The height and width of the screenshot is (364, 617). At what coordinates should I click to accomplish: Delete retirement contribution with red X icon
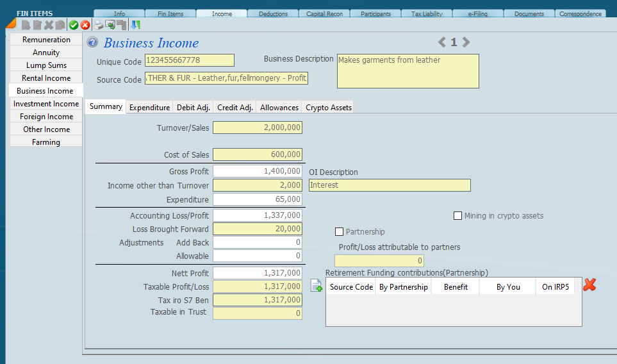point(589,285)
